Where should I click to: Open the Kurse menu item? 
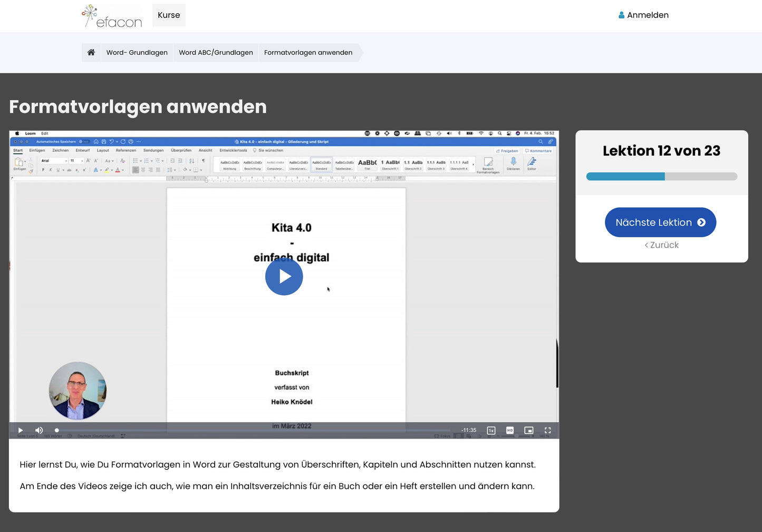169,15
